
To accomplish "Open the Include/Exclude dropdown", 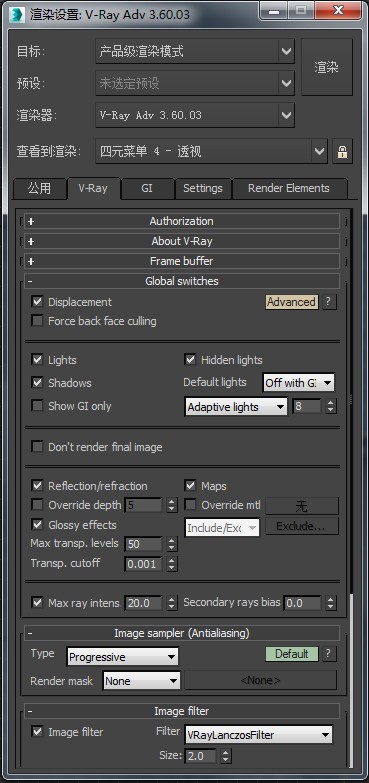I will (223, 527).
